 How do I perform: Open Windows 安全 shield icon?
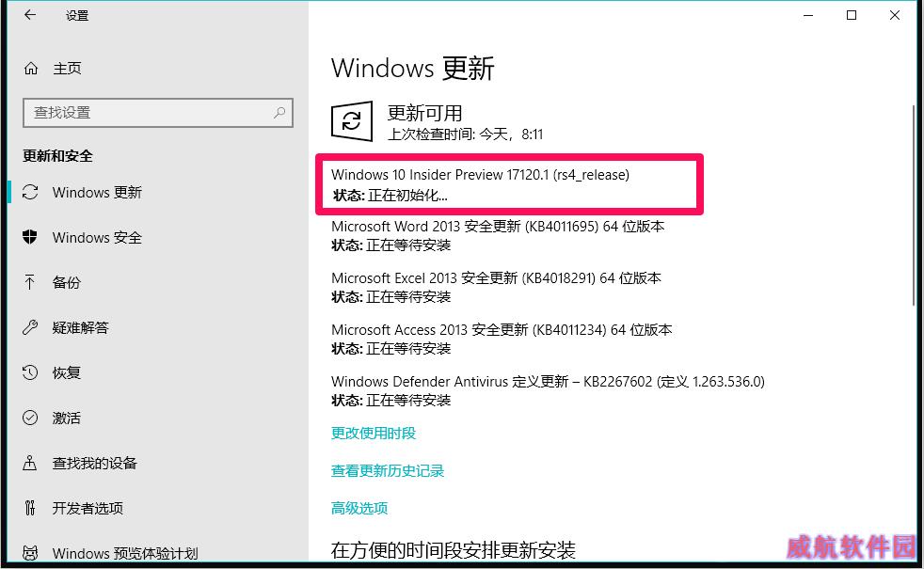(30, 237)
